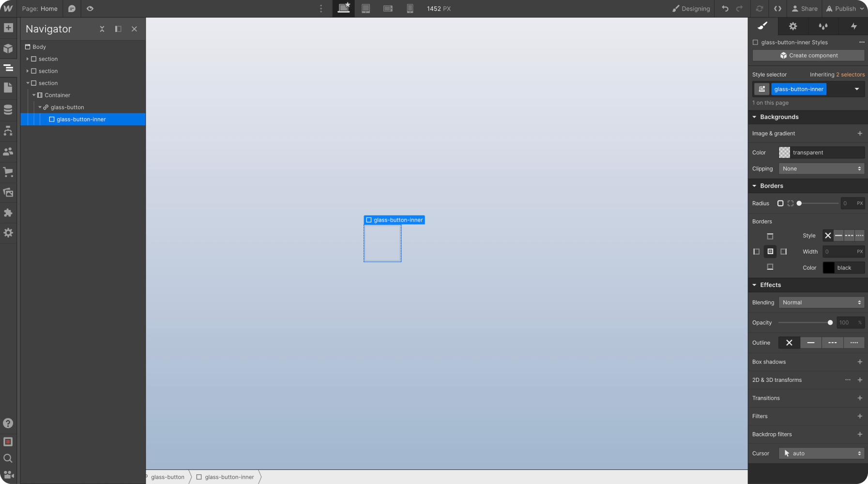868x484 pixels.
Task: Collapse the Borders section
Action: tap(755, 185)
